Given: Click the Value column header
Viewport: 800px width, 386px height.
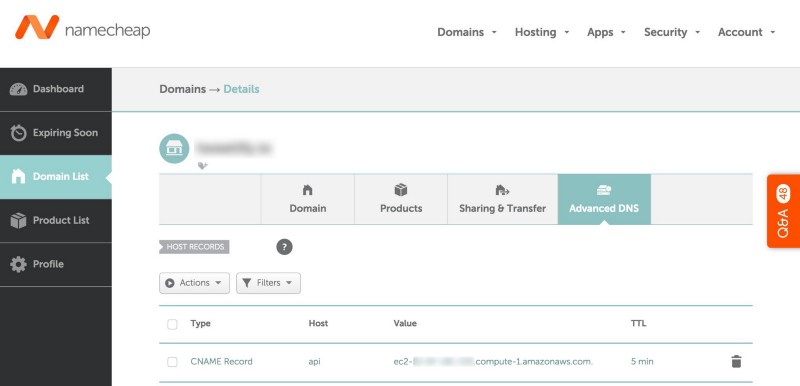Looking at the screenshot, I should [x=405, y=323].
